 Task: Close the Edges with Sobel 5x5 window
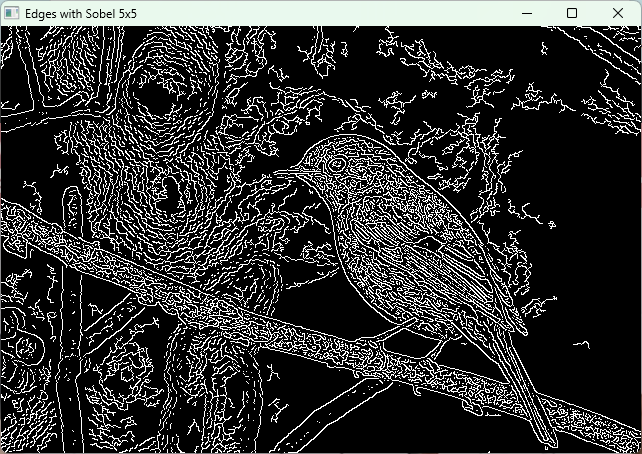click(x=618, y=14)
